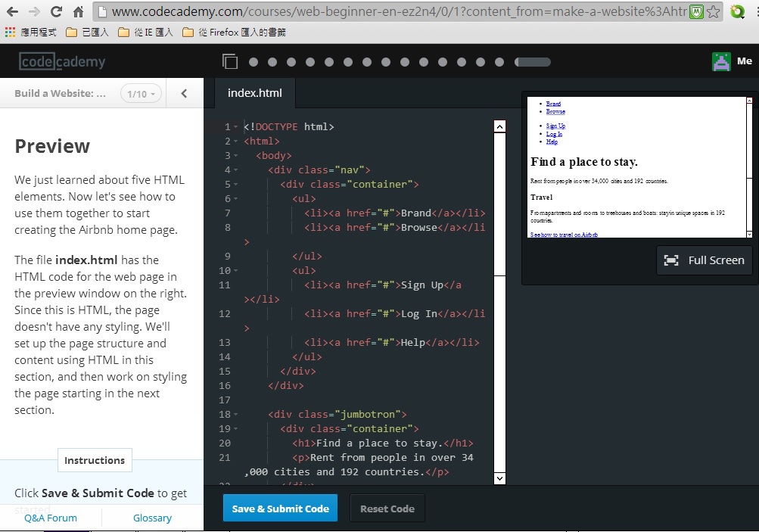Screen dimensions: 759x532
Task: Open the green circular extension icon
Action: 737,11
